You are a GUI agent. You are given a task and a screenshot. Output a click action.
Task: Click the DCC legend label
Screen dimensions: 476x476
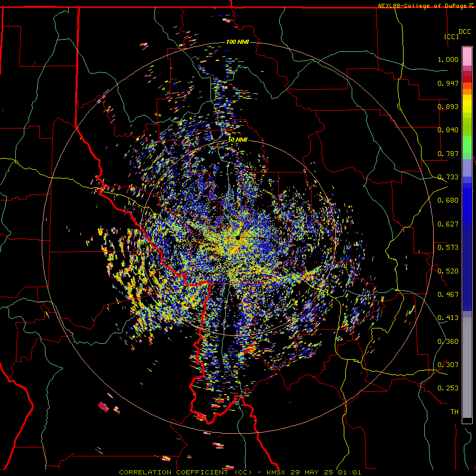(464, 32)
